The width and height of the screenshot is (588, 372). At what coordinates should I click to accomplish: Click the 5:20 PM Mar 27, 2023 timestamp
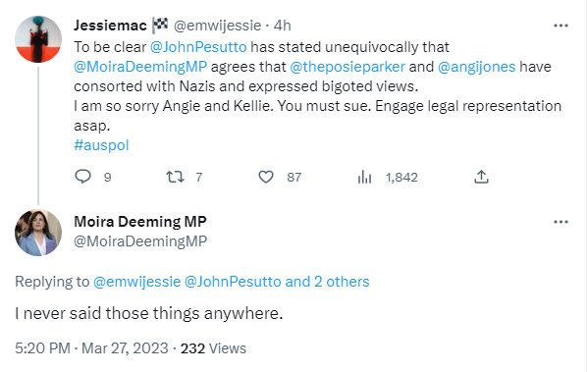click(x=91, y=348)
